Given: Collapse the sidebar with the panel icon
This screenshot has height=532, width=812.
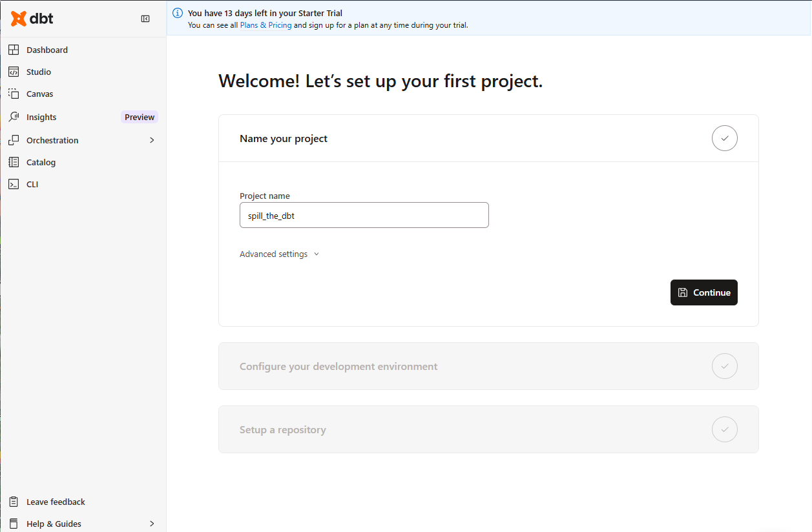Looking at the screenshot, I should 145,19.
